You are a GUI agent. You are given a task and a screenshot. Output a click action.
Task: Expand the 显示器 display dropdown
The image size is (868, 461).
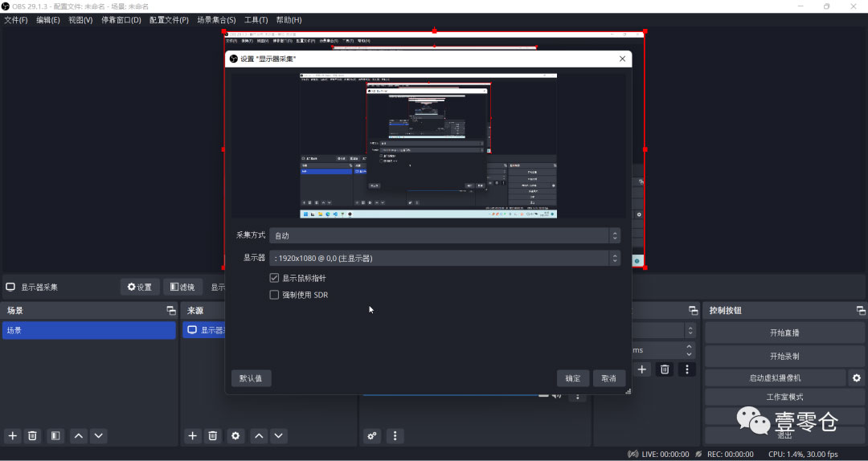(444, 258)
